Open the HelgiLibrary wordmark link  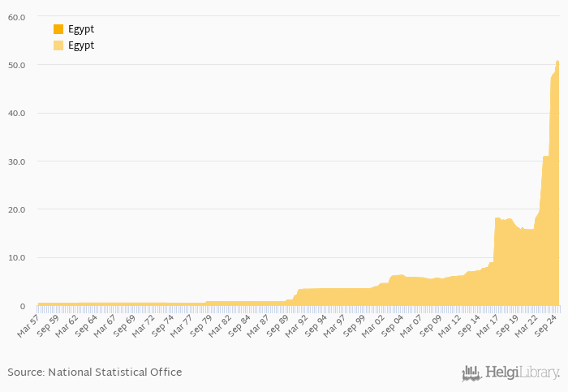522,373
